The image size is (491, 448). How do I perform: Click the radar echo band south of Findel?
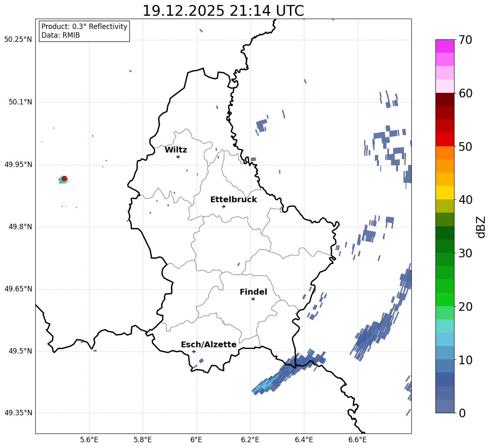[x=289, y=372]
